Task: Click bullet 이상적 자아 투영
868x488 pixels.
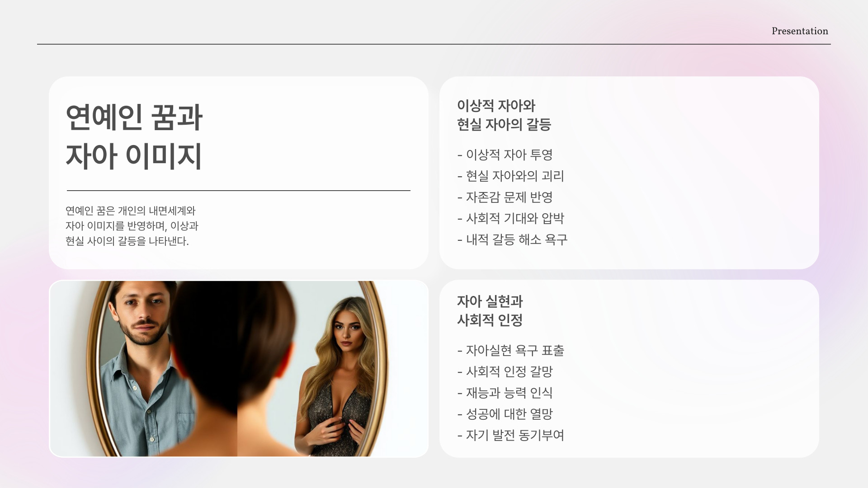Action: coord(505,155)
